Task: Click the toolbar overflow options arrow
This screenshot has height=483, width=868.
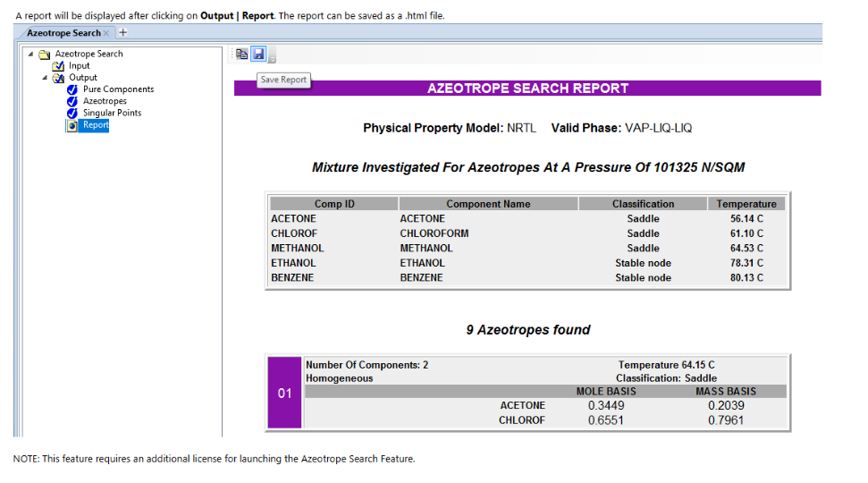Action: pos(272,58)
